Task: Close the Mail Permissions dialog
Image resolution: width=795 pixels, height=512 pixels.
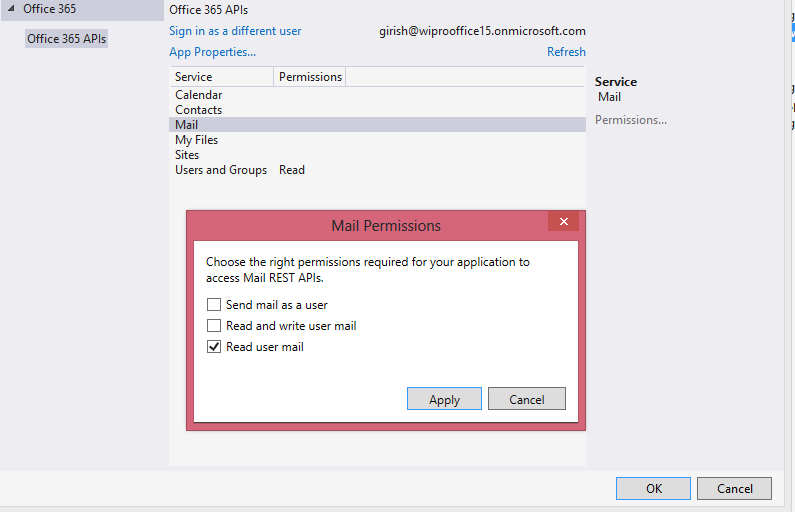Action: click(563, 222)
